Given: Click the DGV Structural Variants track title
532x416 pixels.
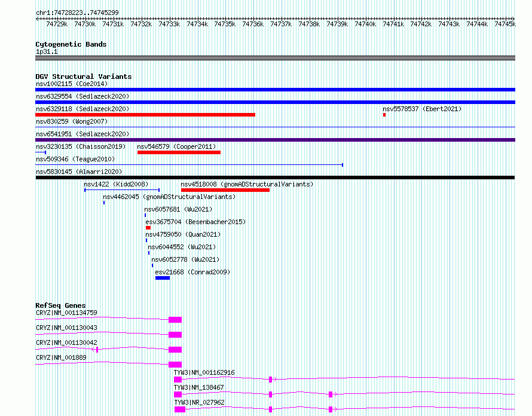Looking at the screenshot, I should coord(84,77).
